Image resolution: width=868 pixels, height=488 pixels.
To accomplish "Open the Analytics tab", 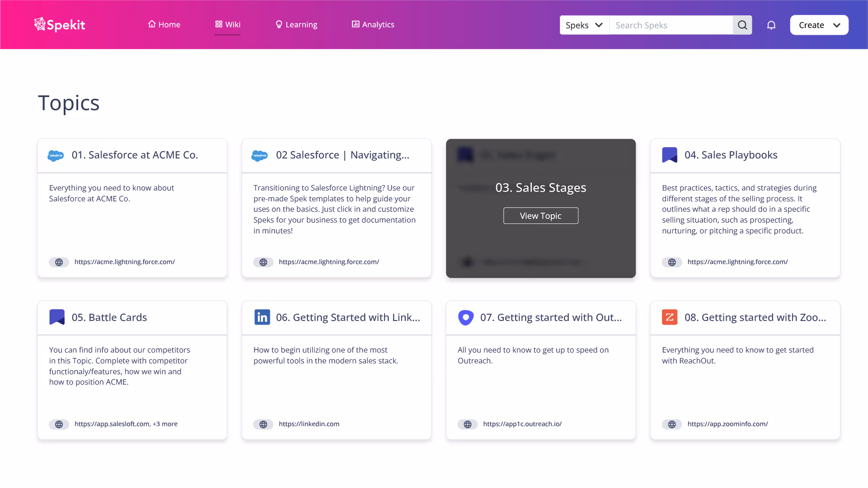I will point(373,24).
